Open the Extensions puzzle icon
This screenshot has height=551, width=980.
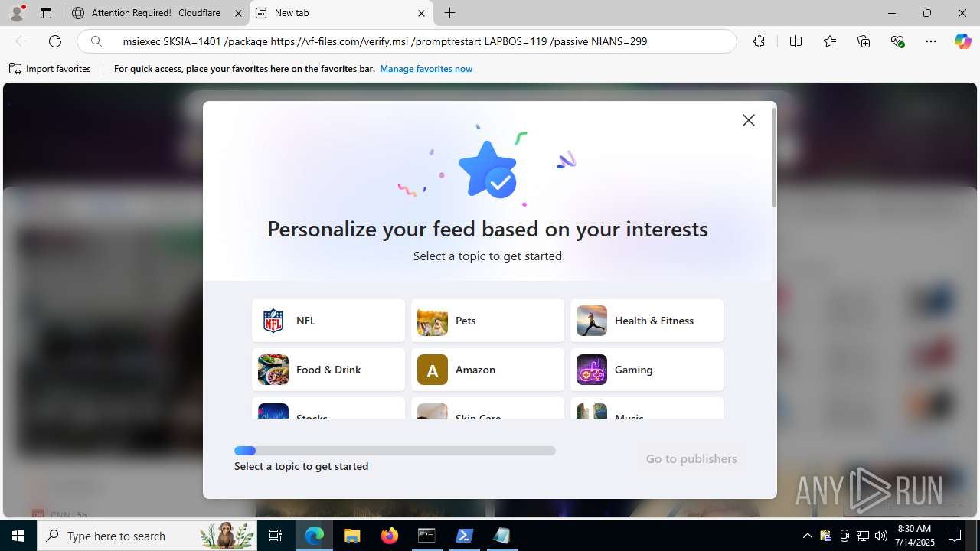coord(759,41)
